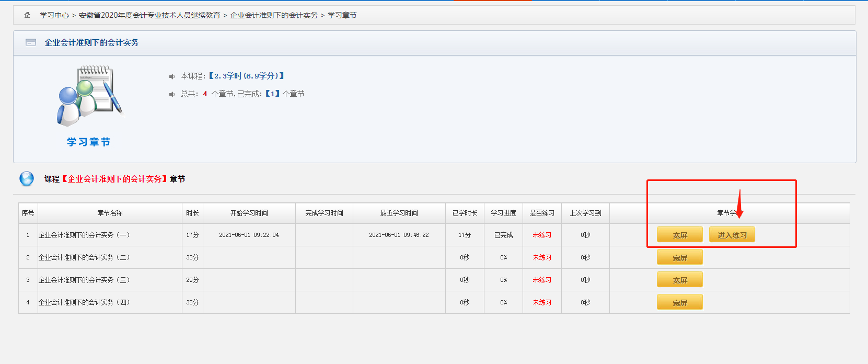868x364 pixels.
Task: Click the 学习章节 breadcrumb item
Action: point(342,15)
